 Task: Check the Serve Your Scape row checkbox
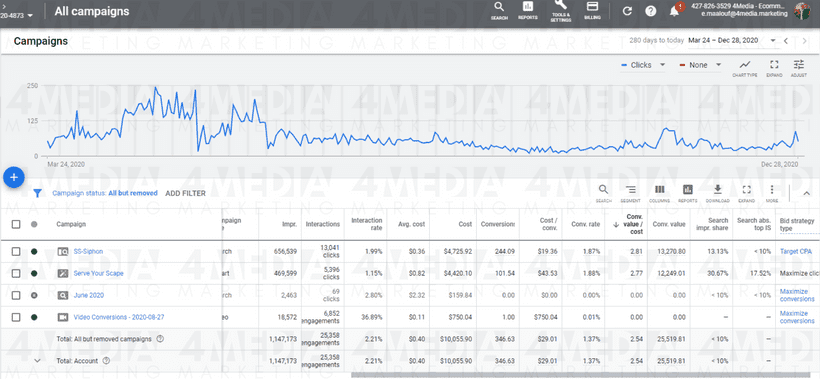pyautogui.click(x=16, y=273)
